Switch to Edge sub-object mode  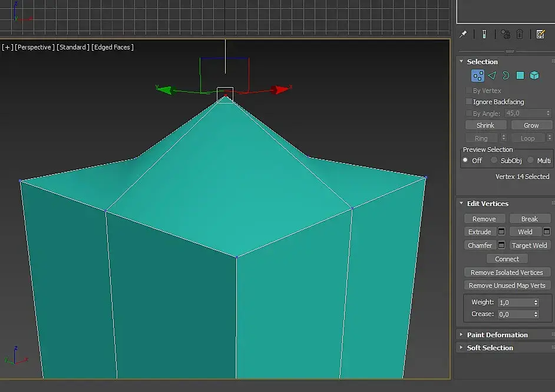pyautogui.click(x=492, y=75)
